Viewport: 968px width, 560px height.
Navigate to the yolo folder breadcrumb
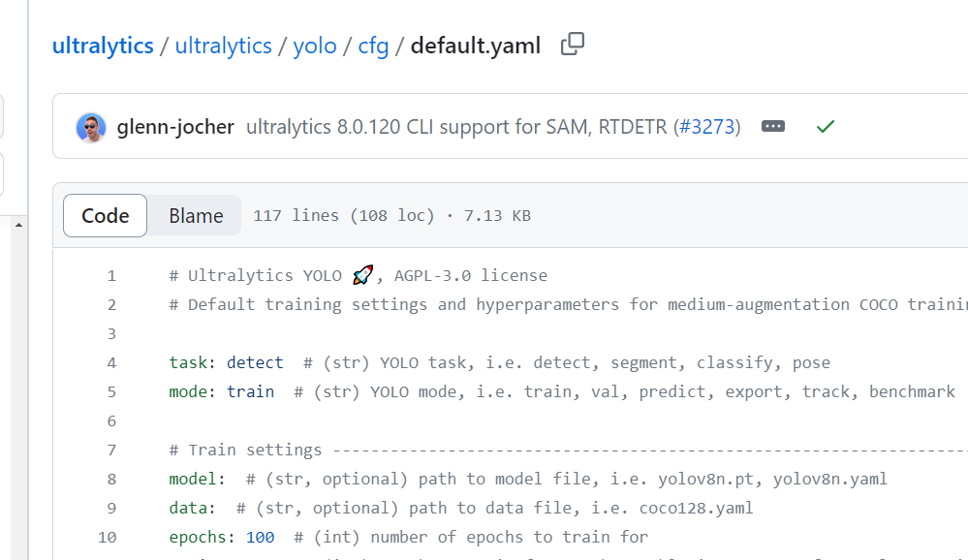point(314,45)
